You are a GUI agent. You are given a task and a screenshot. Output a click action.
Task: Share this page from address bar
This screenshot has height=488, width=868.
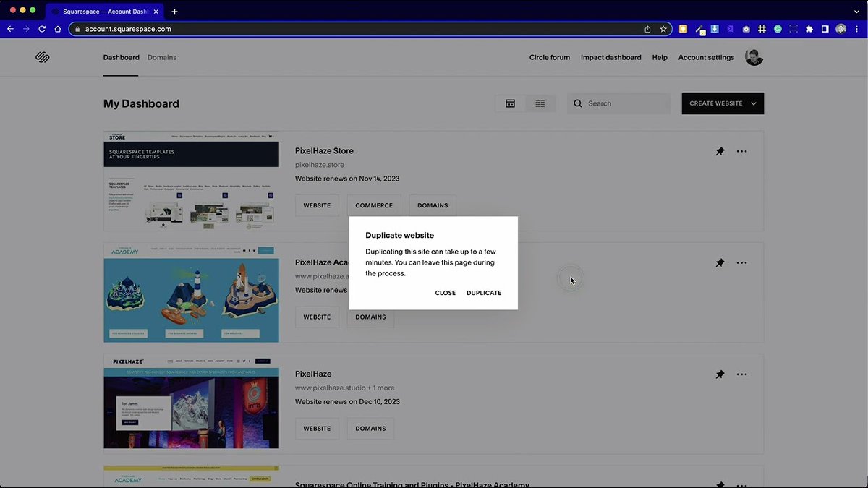tap(647, 29)
